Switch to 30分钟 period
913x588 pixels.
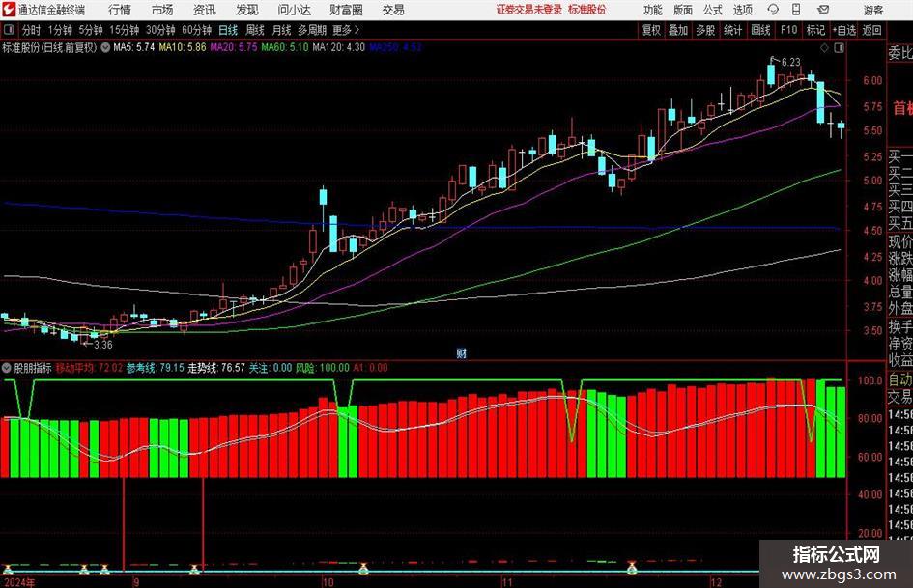pyautogui.click(x=160, y=30)
